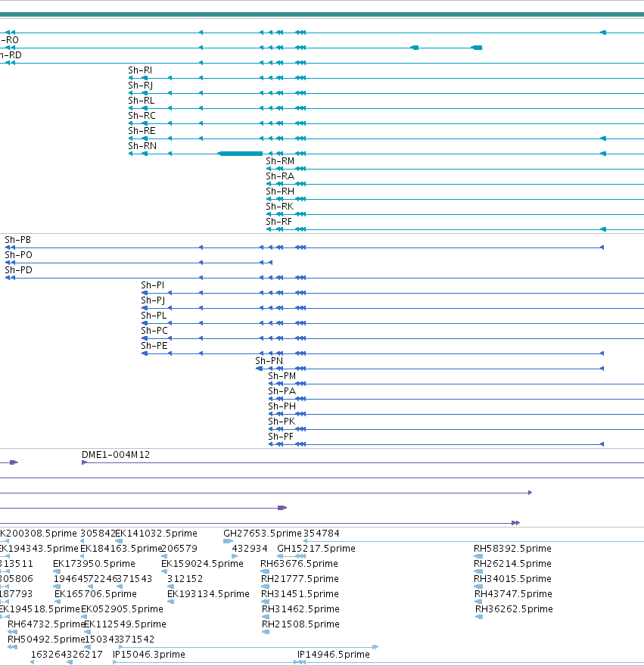Click the Sh-PL protein label
The width and height of the screenshot is (644, 666).
pyautogui.click(x=154, y=316)
